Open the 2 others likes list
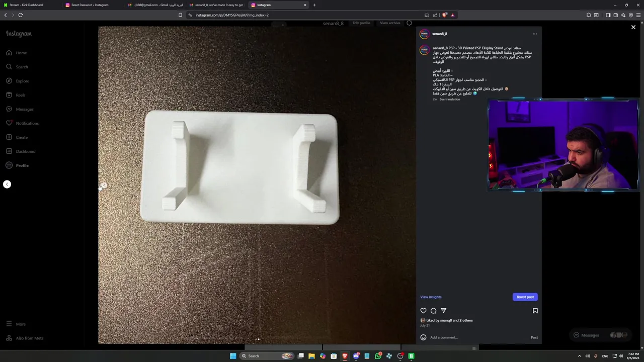 click(466, 320)
